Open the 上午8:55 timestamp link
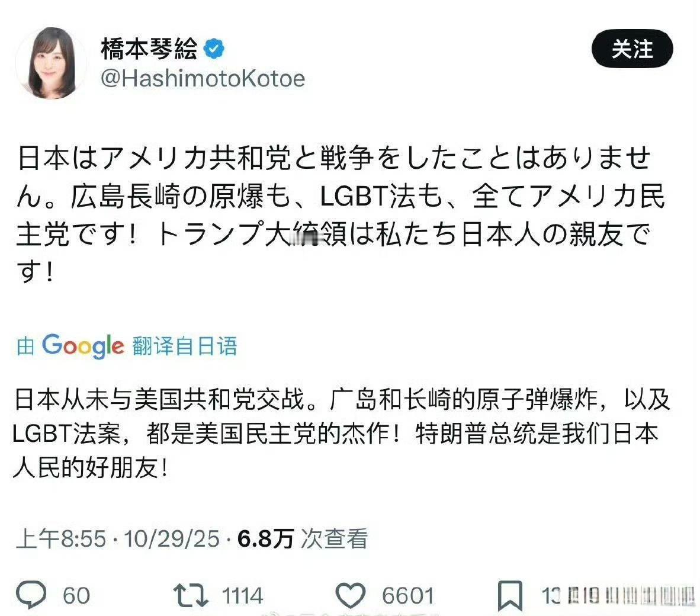700x616 pixels. (60, 540)
